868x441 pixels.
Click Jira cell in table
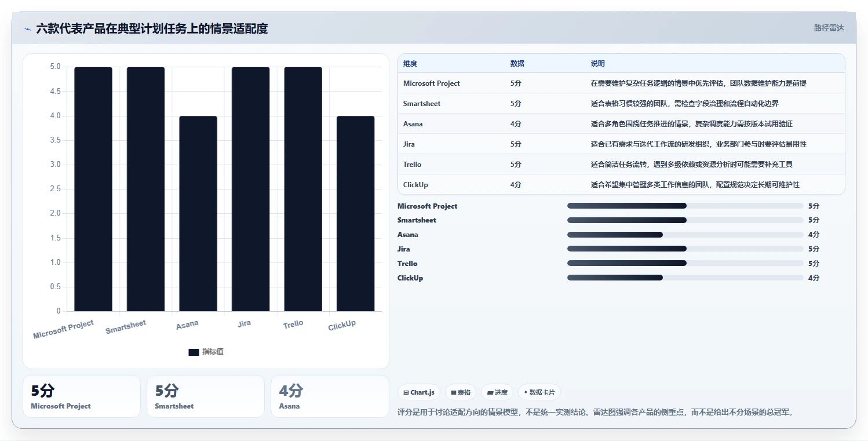[409, 144]
